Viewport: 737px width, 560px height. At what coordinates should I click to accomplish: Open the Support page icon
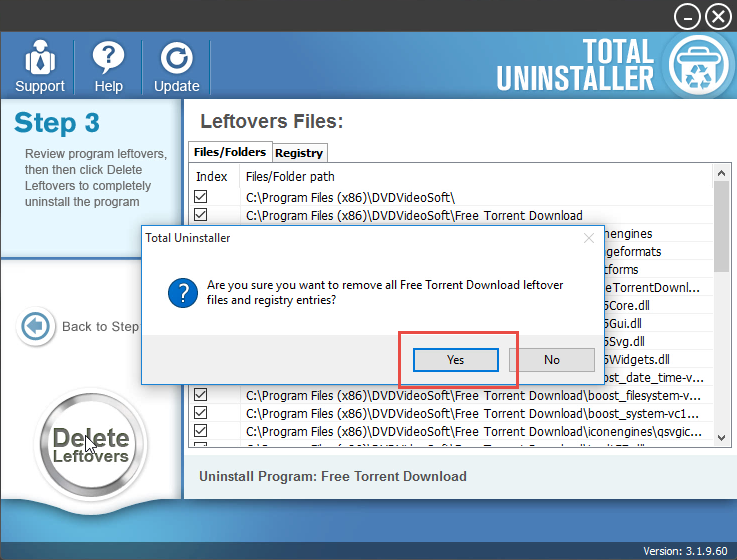[40, 66]
